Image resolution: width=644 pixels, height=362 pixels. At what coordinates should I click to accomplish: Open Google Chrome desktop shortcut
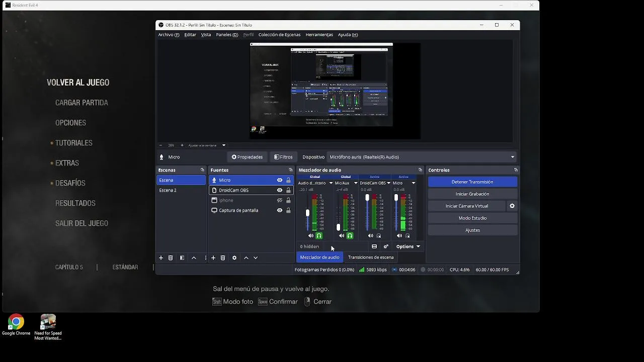point(16,325)
